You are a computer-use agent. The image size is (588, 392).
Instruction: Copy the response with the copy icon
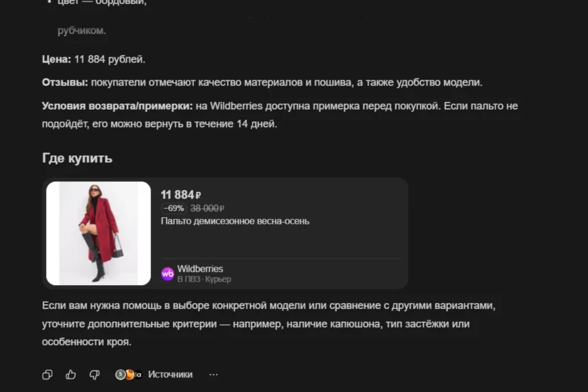47,374
